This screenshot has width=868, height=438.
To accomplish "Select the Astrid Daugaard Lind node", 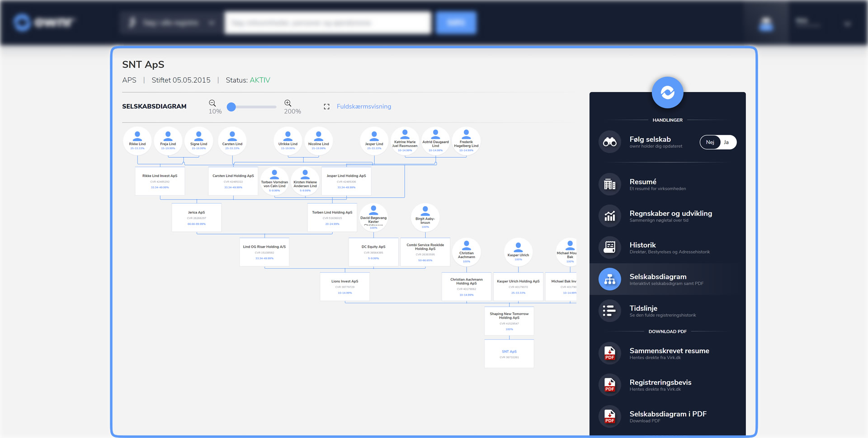I will coord(436,141).
